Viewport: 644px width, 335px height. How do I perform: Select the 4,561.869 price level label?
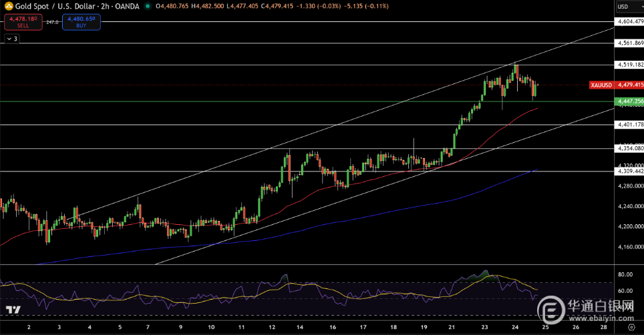[629, 43]
